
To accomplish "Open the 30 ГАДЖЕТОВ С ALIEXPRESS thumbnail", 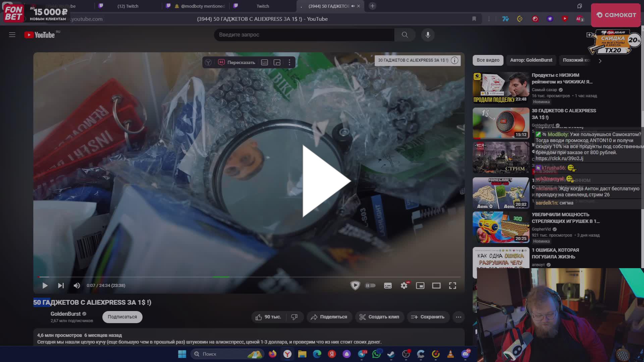I will point(500,123).
